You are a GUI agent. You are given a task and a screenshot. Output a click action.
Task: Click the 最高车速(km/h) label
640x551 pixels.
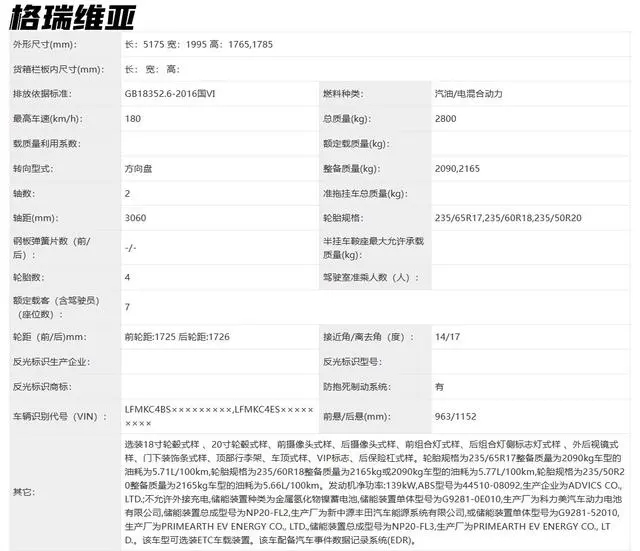[x=48, y=119]
